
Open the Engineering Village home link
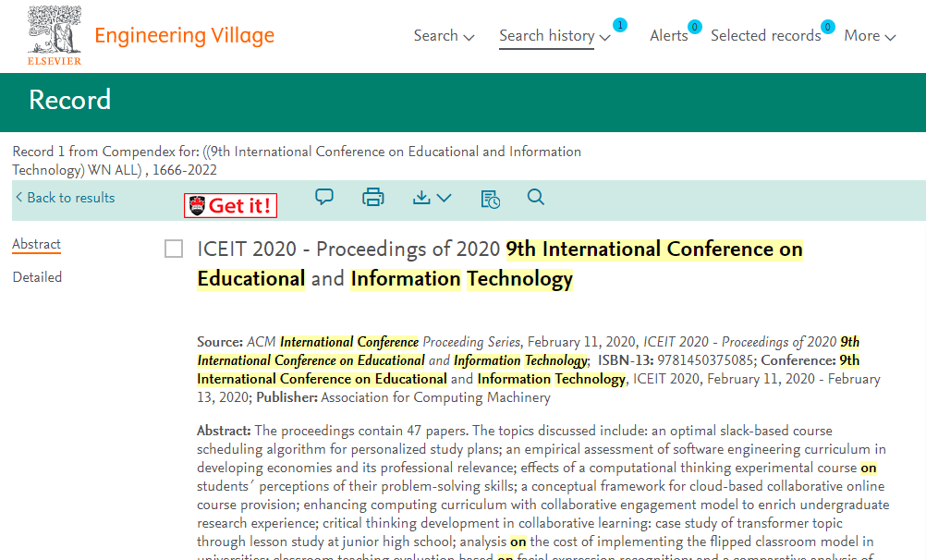(x=184, y=35)
